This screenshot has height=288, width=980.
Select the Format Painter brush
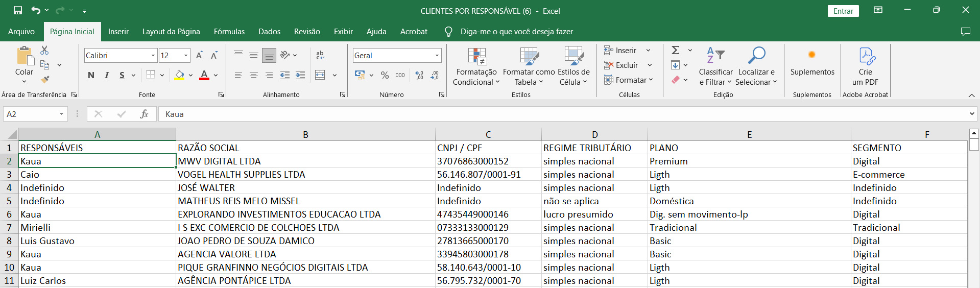(45, 79)
